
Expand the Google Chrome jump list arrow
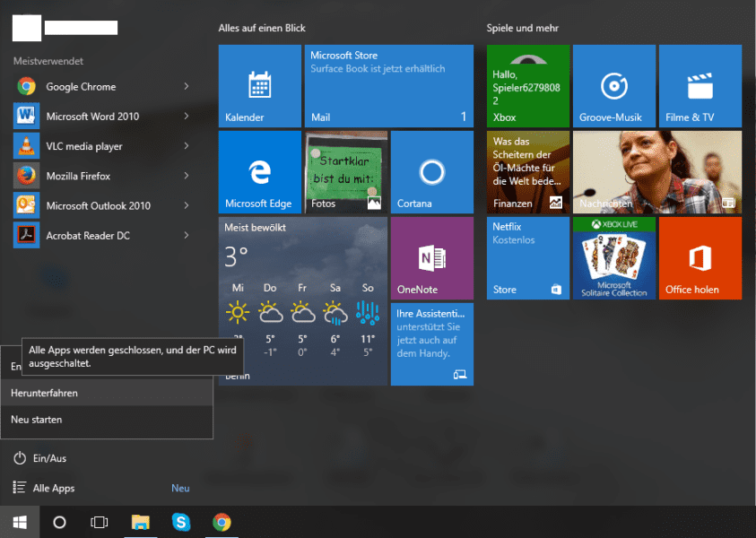click(186, 87)
